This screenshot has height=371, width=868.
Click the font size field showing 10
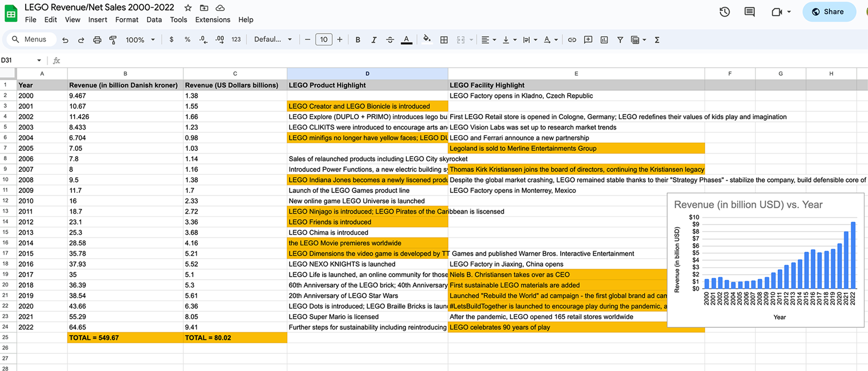pos(324,39)
